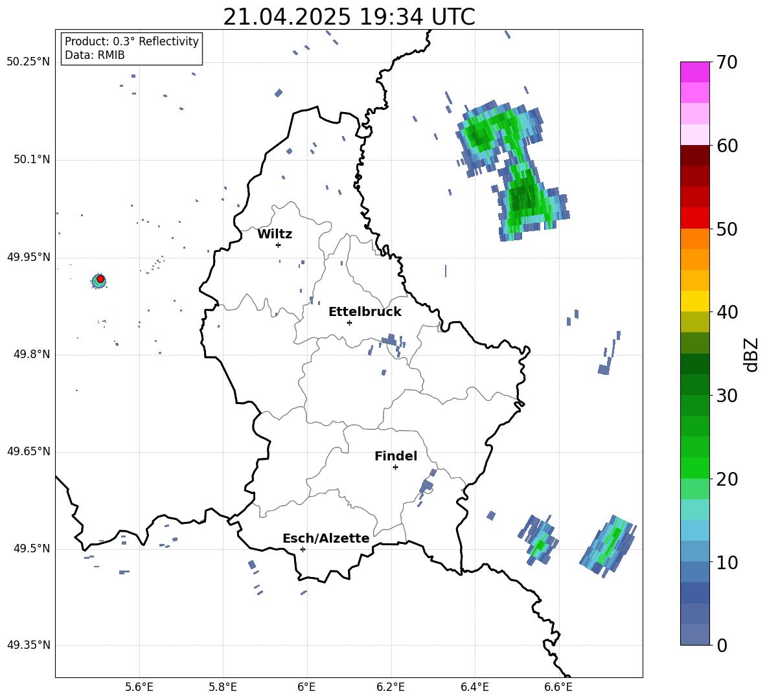Click the title 21.04.2025 19:34 UTC
767x700 pixels.
349,17
